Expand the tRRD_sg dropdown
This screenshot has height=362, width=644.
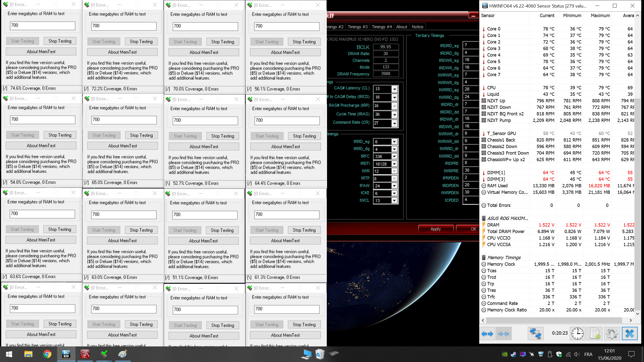394,142
